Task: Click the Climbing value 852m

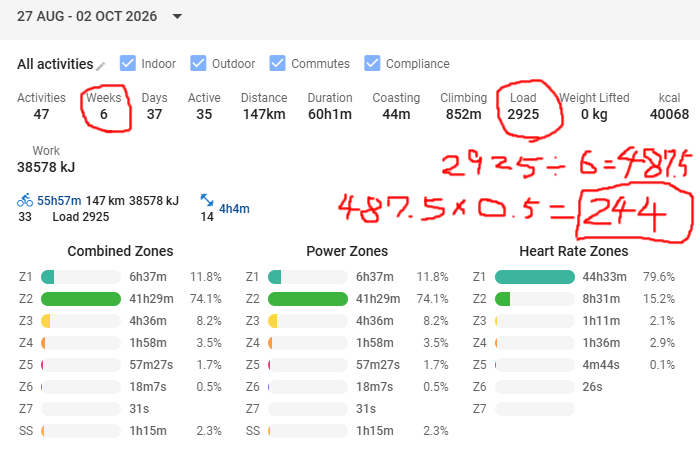Action: coord(463,114)
